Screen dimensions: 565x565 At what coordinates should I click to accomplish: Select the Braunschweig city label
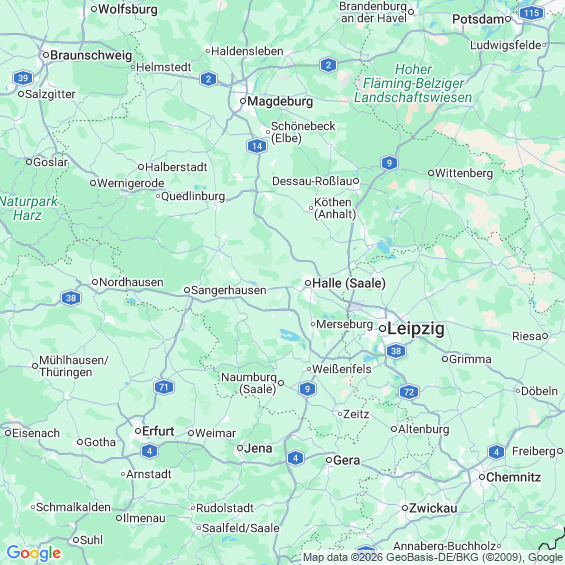(x=91, y=55)
